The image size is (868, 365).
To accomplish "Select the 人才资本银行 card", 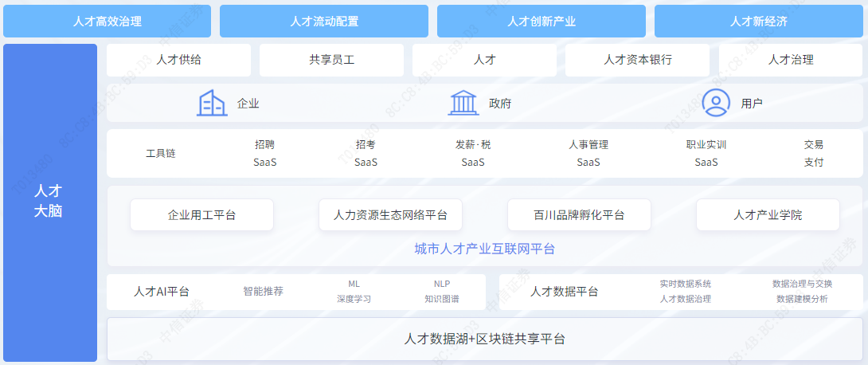I will tap(637, 60).
